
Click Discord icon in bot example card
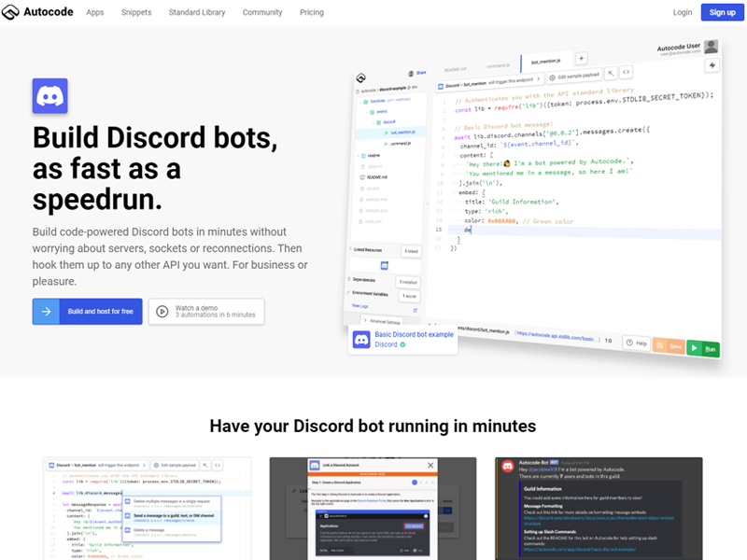pyautogui.click(x=361, y=340)
